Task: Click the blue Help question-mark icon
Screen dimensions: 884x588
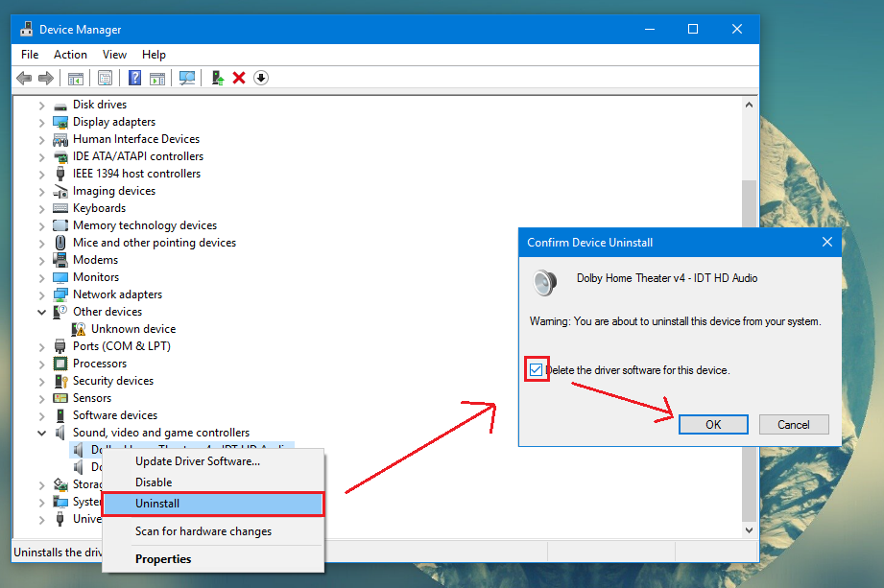Action: [134, 78]
